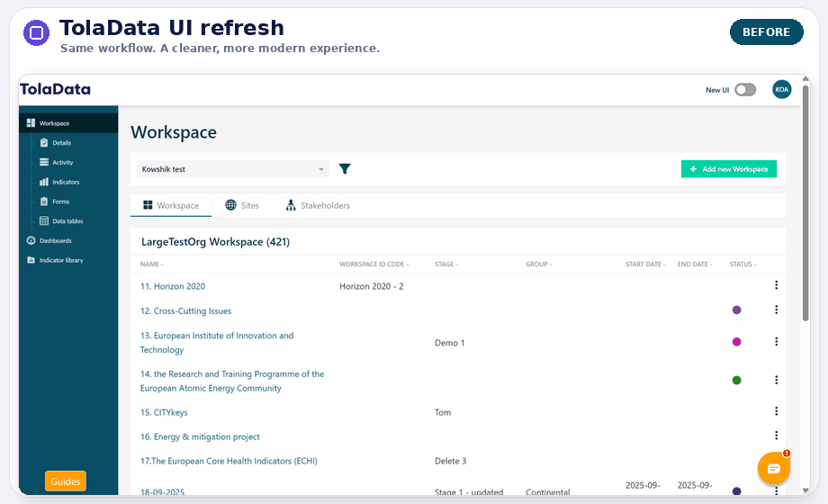Open Activity in the sidebar
This screenshot has height=504, width=828.
point(63,162)
